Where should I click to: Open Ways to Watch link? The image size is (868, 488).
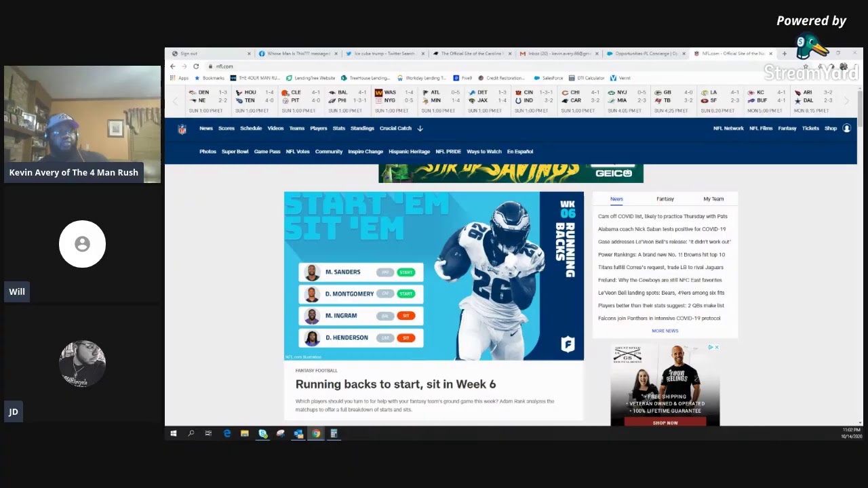[x=484, y=152]
